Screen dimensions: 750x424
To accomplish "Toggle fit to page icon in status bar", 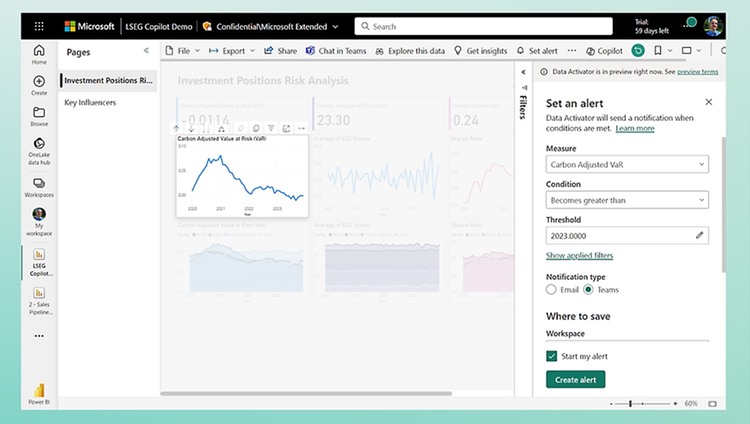I will (712, 404).
